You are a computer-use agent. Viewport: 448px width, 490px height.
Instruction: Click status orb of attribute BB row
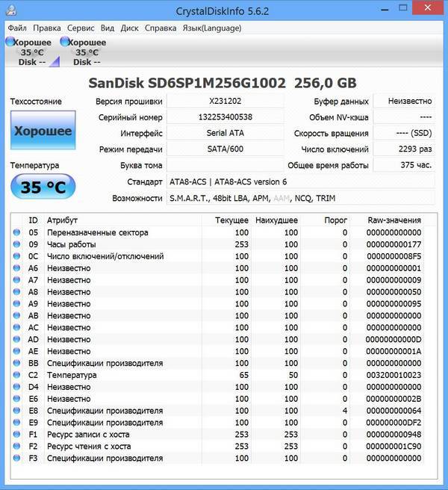pos(17,363)
